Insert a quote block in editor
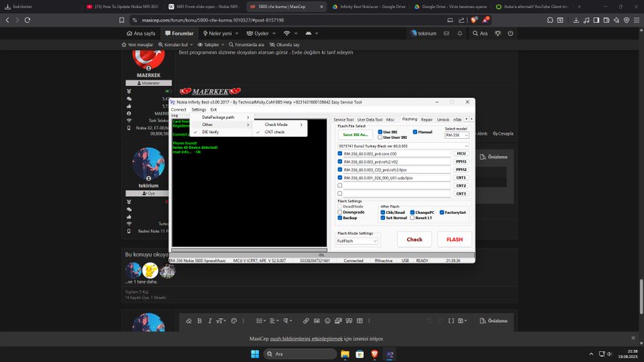This screenshot has width=644, height=362. (348, 321)
